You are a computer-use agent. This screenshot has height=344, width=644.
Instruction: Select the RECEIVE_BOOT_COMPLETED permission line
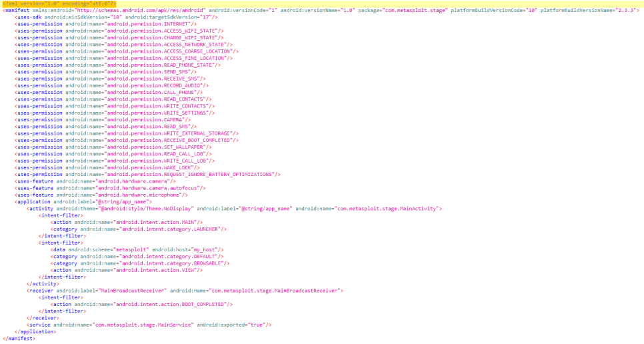point(127,141)
